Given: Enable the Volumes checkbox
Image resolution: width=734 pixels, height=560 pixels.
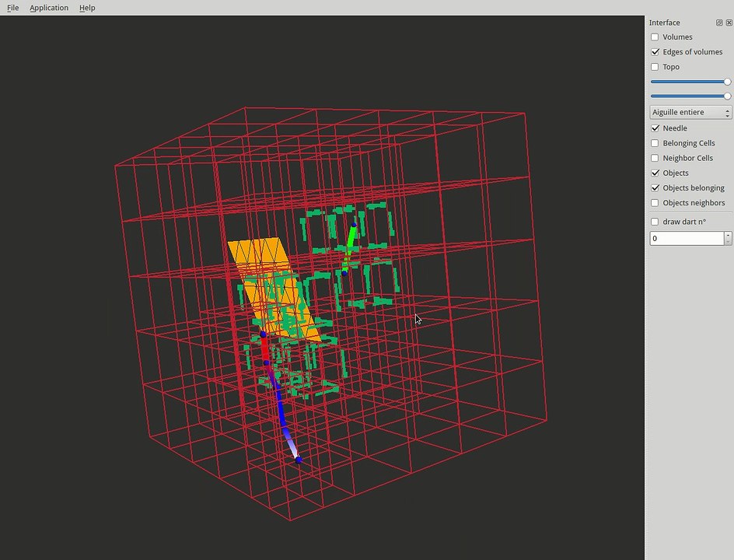Looking at the screenshot, I should pyautogui.click(x=655, y=37).
